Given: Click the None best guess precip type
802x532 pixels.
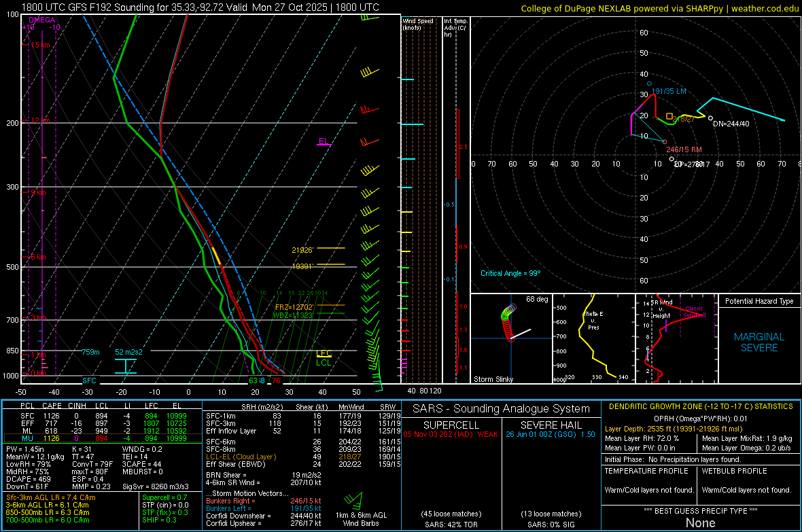Looking at the screenshot, I should [x=700, y=522].
